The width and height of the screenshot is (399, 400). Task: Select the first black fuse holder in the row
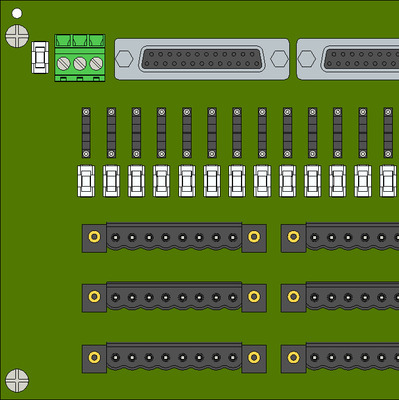[86, 133]
